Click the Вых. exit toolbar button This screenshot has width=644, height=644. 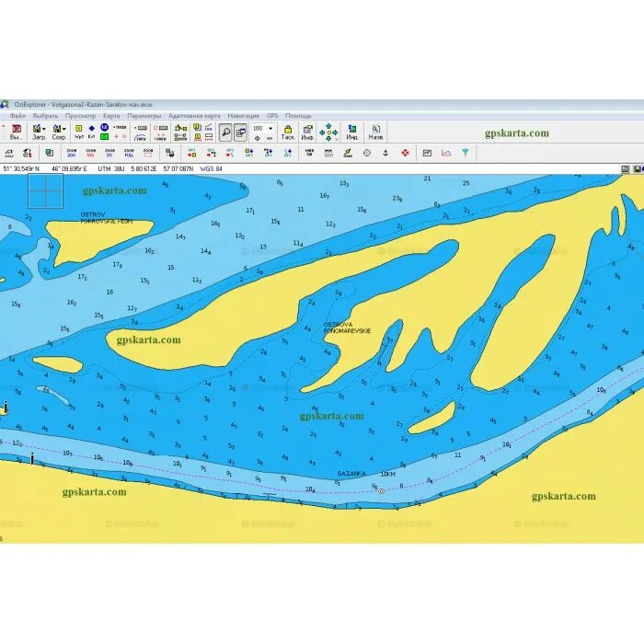click(x=16, y=132)
